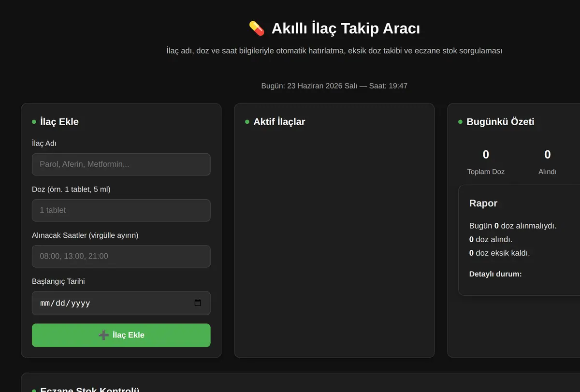Click 'Bugün 0 doz alınmalıydı.' report line

(513, 226)
